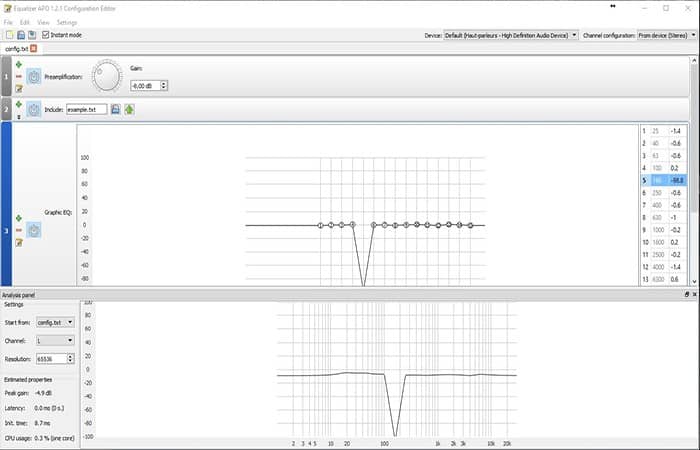Viewport: 700px width, 450px height.
Task: Toggle power button for Preamplification filter
Action: coord(34,77)
